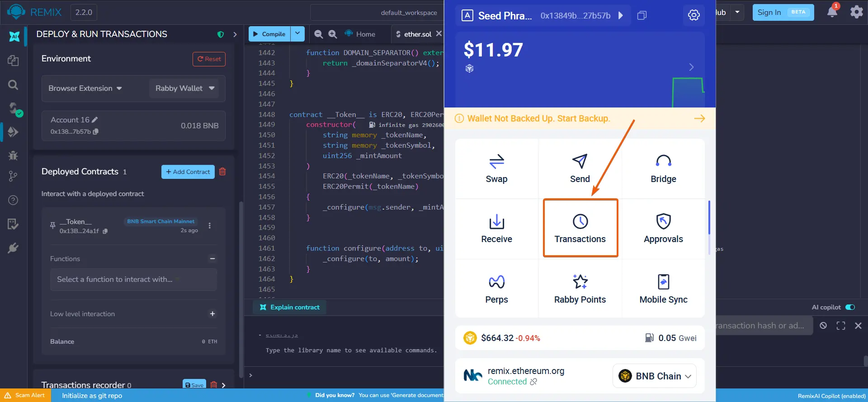Open the Search in files sidebar icon

pos(13,84)
